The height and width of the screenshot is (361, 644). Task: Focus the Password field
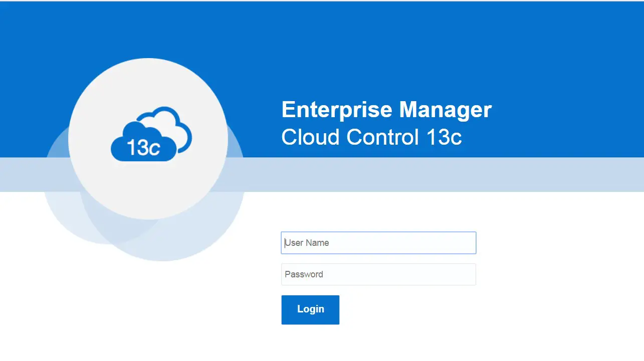click(378, 274)
